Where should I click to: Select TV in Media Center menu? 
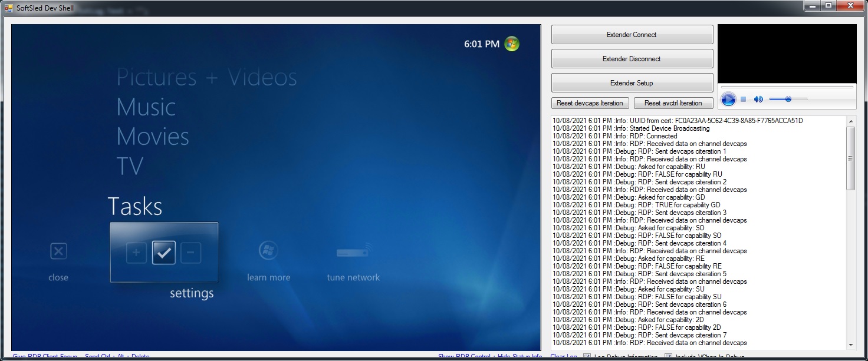click(x=130, y=166)
